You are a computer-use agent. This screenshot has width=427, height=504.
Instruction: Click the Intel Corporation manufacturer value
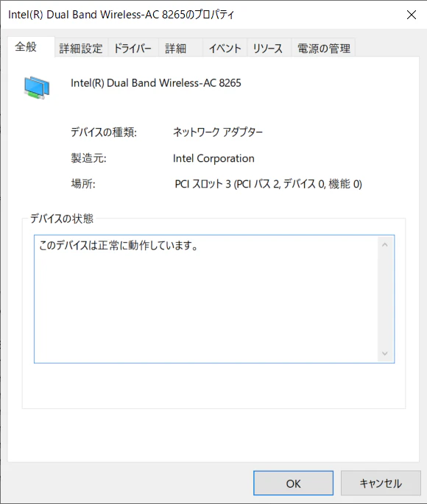(213, 158)
